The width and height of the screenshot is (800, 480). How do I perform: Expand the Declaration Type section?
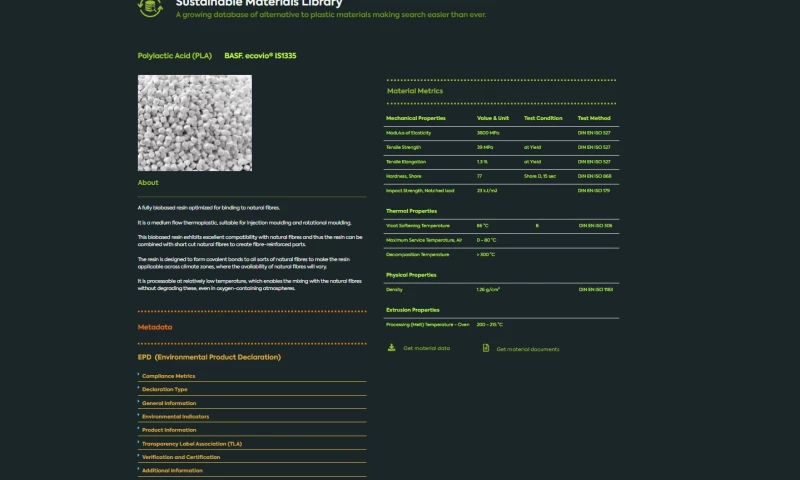pyautogui.click(x=252, y=389)
